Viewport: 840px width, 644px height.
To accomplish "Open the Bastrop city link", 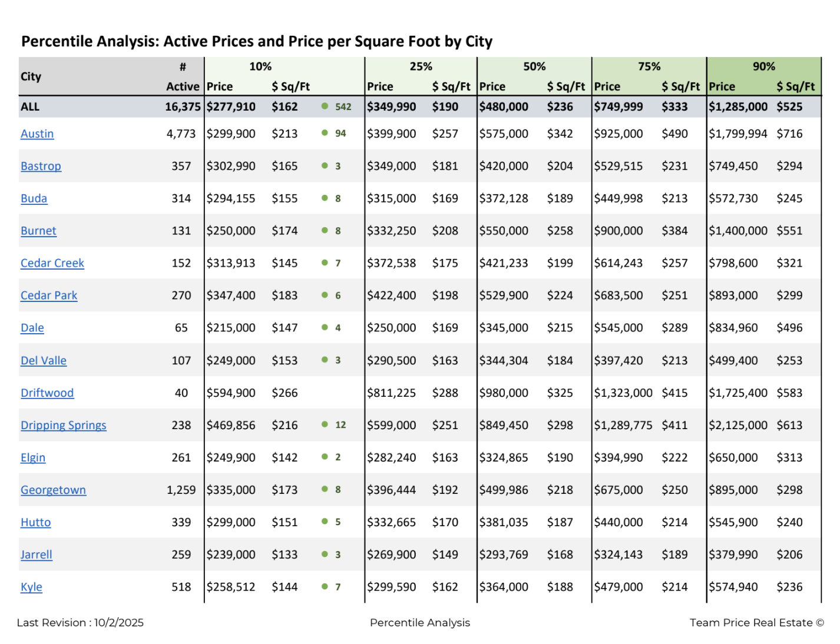I will click(x=41, y=167).
